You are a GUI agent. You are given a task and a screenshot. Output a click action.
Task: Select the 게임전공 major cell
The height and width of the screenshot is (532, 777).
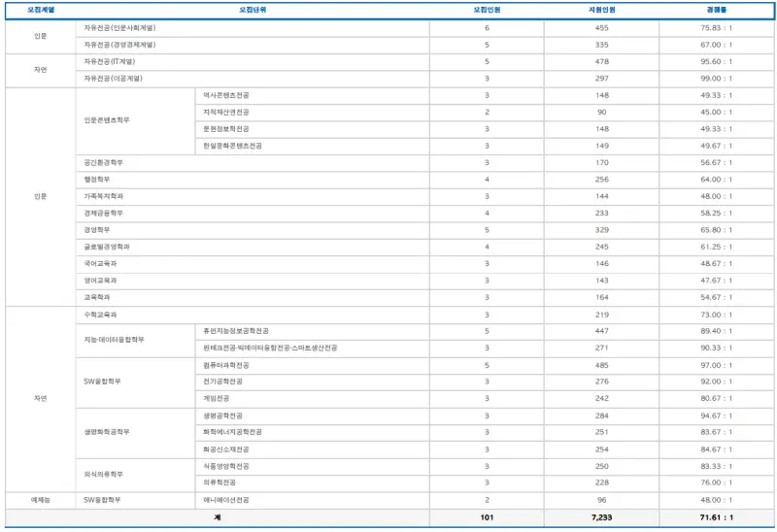pos(312,399)
